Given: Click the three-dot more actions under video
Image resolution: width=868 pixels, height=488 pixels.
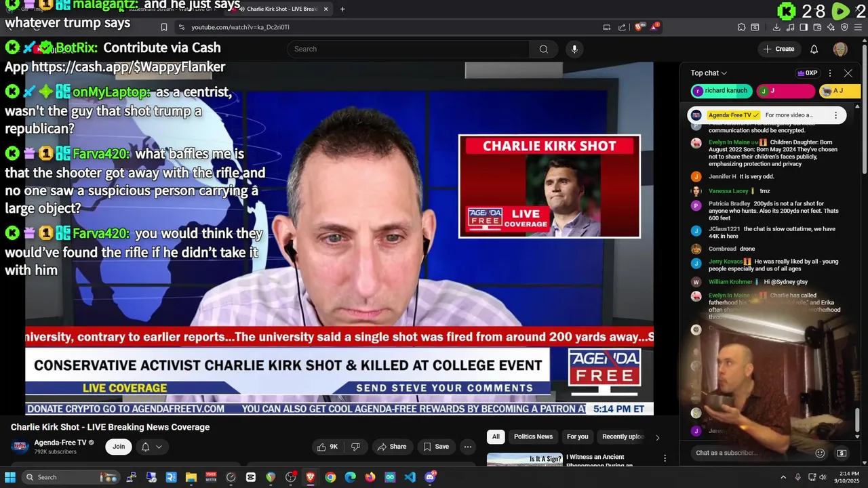Looking at the screenshot, I should coord(467,447).
